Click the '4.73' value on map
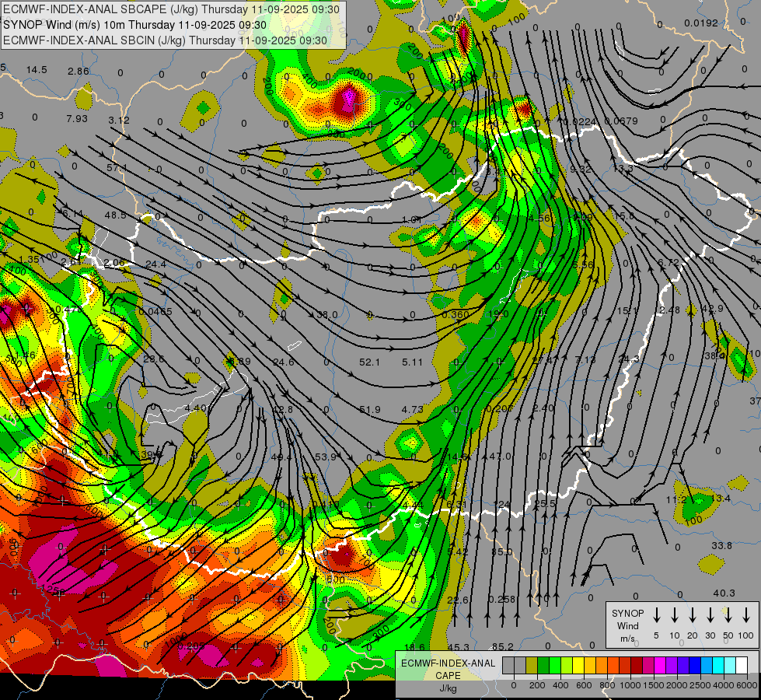Image resolution: width=761 pixels, height=700 pixels. point(412,410)
